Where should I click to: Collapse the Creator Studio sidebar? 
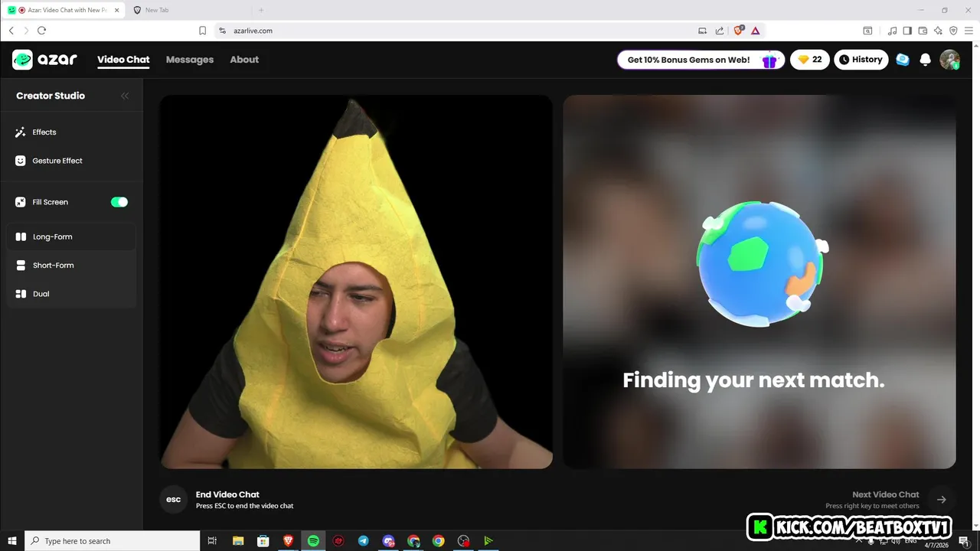click(x=125, y=96)
